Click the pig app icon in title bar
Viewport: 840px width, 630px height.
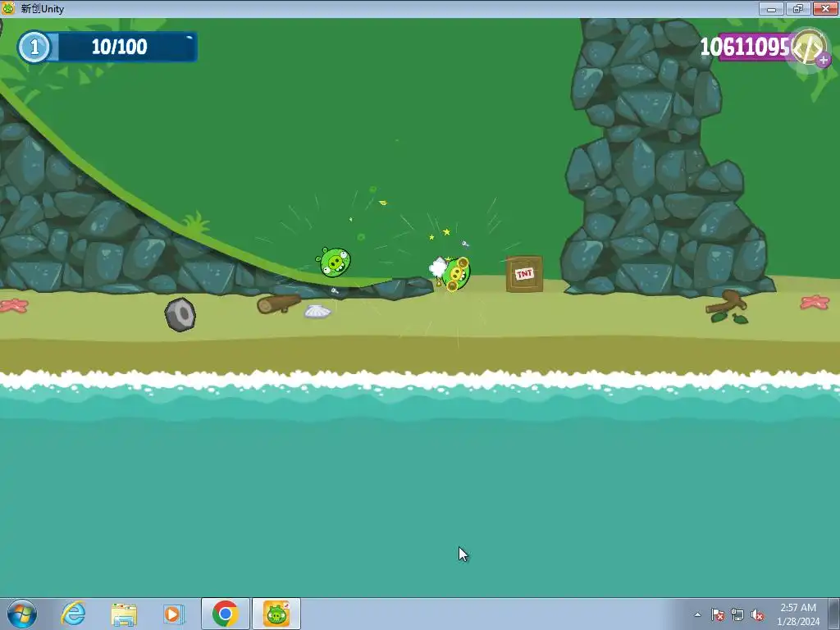pos(8,8)
